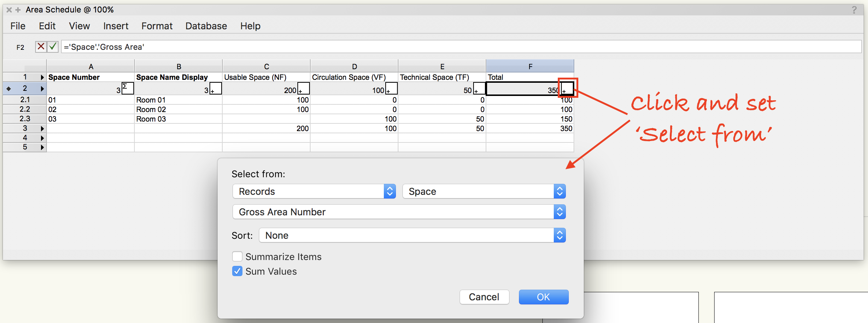Click the plus icon in Usable Space cell C2

coord(304,89)
